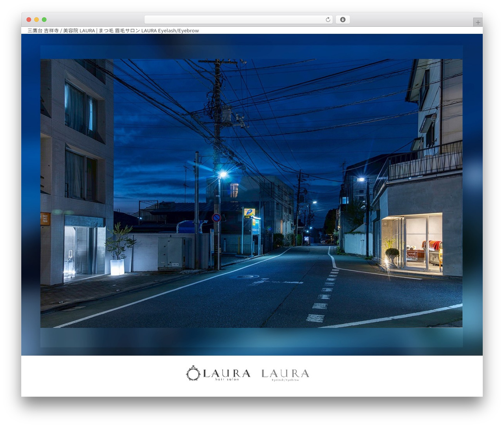Open the LAURA Eyelash/Eyebrow logo link
This screenshot has height=427, width=504.
(285, 375)
